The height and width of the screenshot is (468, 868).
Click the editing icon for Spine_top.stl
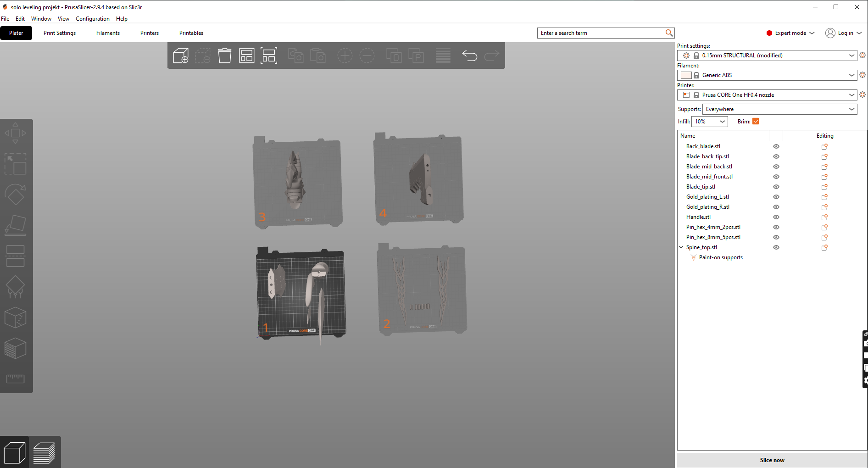coord(824,247)
